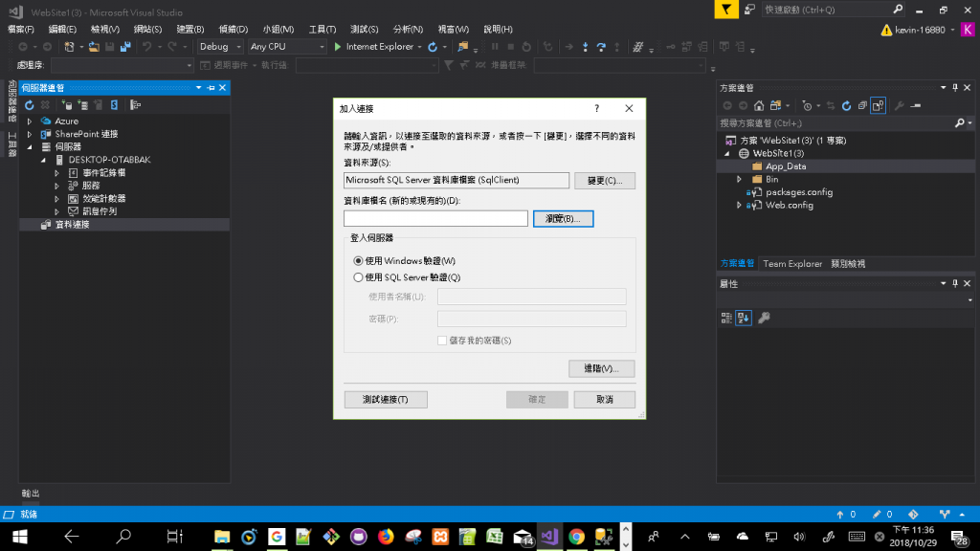Select the 資料連接 Data Connections node
Image resolution: width=980 pixels, height=551 pixels.
click(72, 224)
